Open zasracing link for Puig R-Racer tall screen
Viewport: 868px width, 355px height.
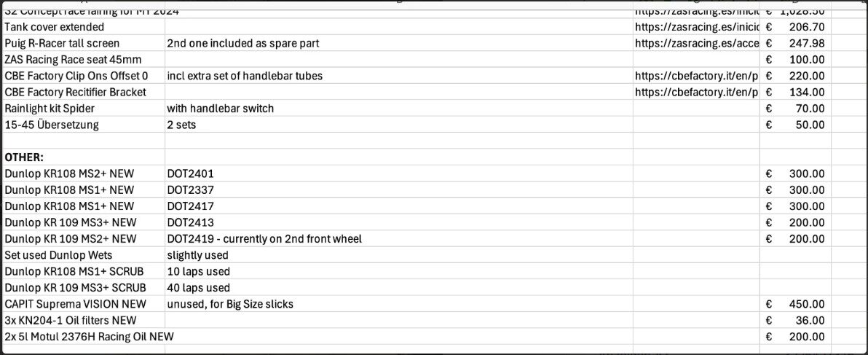695,43
